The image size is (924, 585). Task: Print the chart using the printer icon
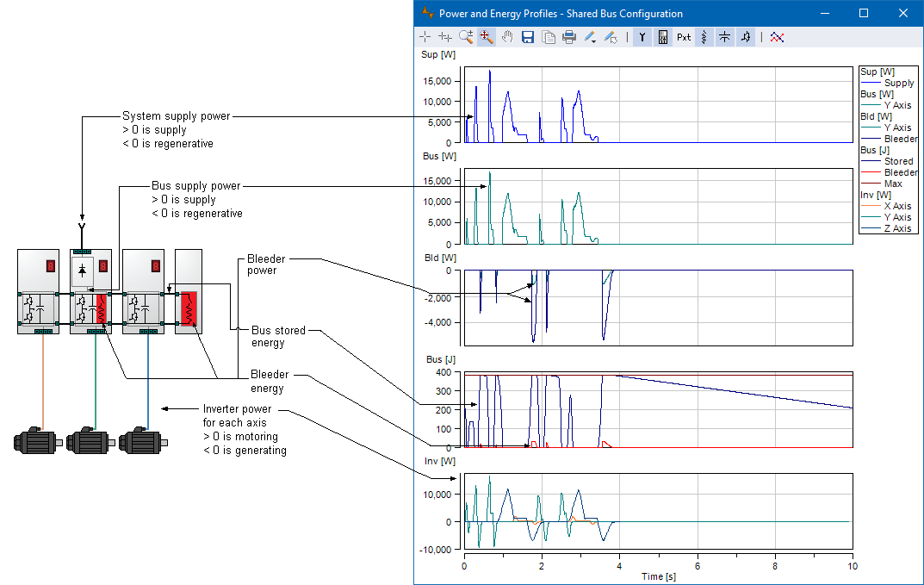[x=569, y=37]
